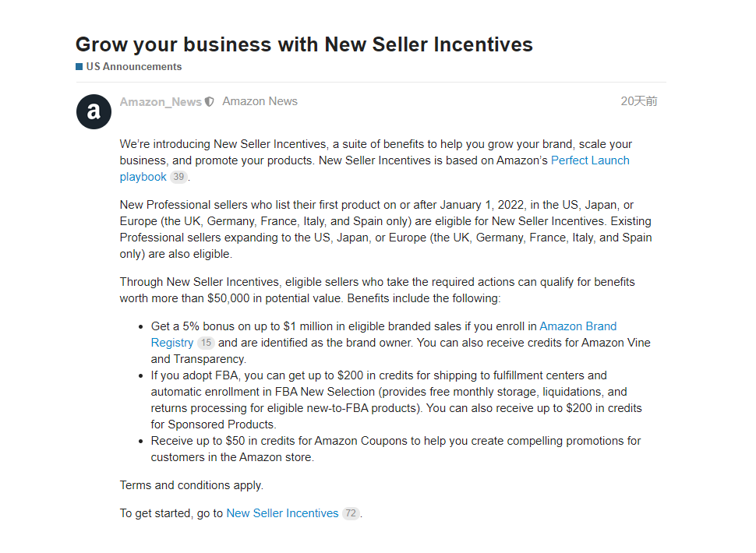This screenshot has width=756, height=553.
Task: Click the Amazon News user title text
Action: (x=260, y=101)
